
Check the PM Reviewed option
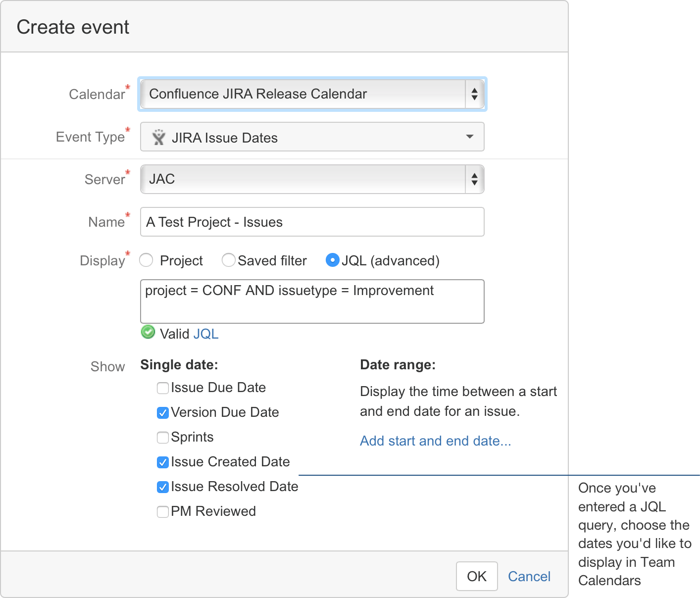(x=163, y=512)
